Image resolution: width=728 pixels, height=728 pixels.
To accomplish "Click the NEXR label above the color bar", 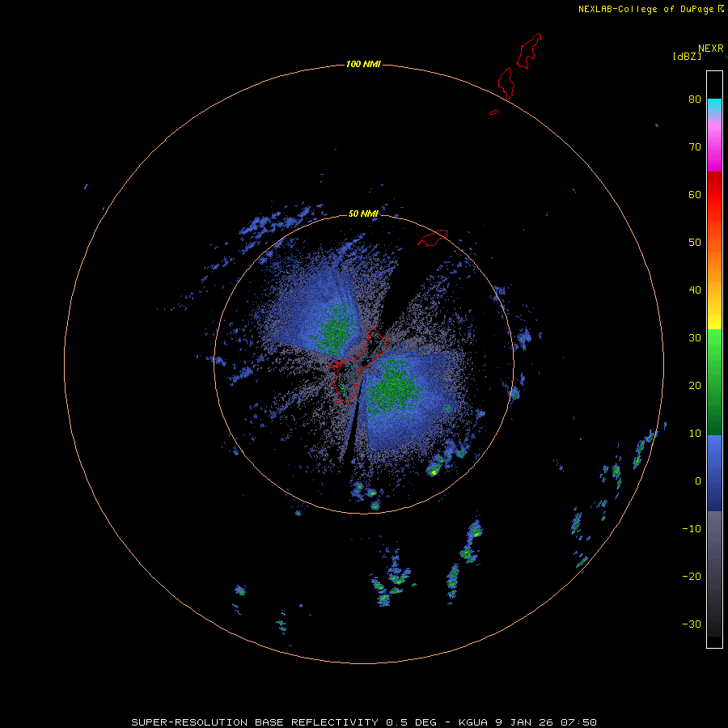I will coord(711,49).
